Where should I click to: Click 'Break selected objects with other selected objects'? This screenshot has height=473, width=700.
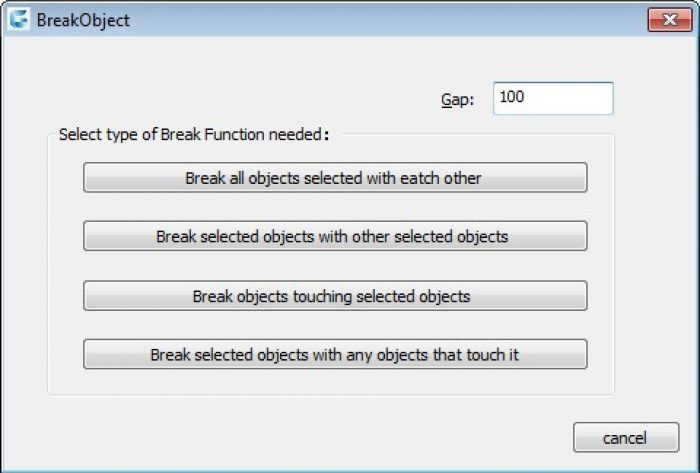click(335, 237)
